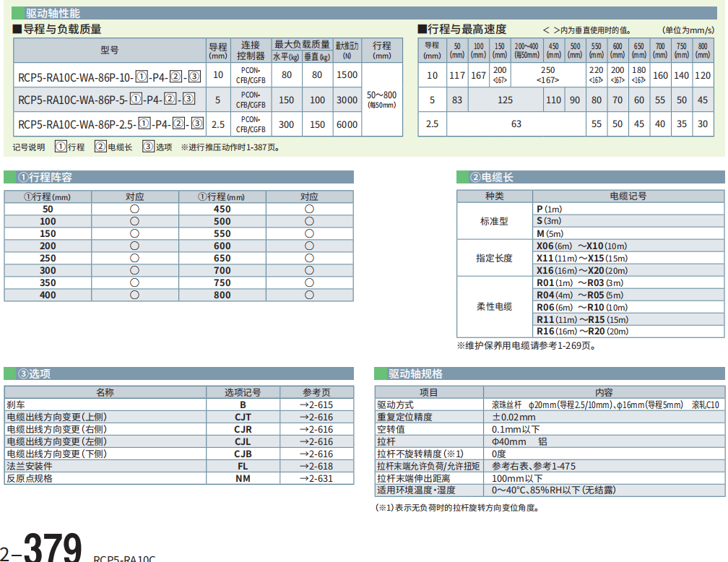Click the stroke range 50~800 cell
This screenshot has height=562, width=728.
tap(381, 100)
